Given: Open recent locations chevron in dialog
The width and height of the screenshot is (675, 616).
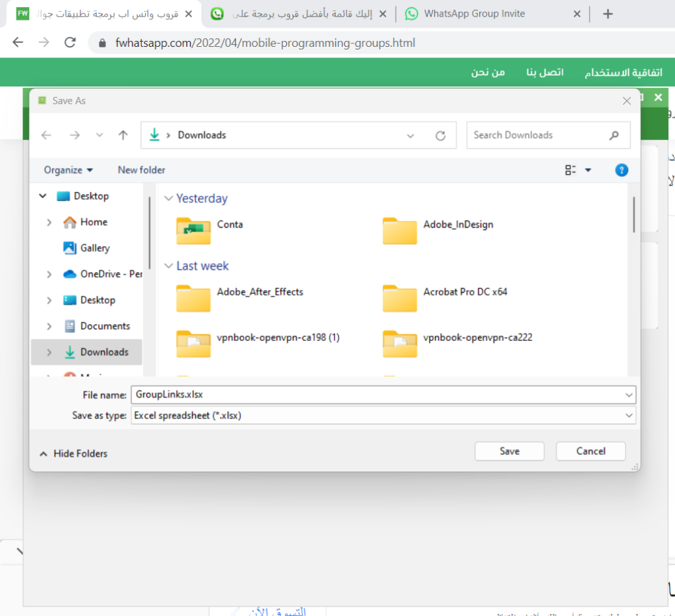Looking at the screenshot, I should pyautogui.click(x=100, y=135).
